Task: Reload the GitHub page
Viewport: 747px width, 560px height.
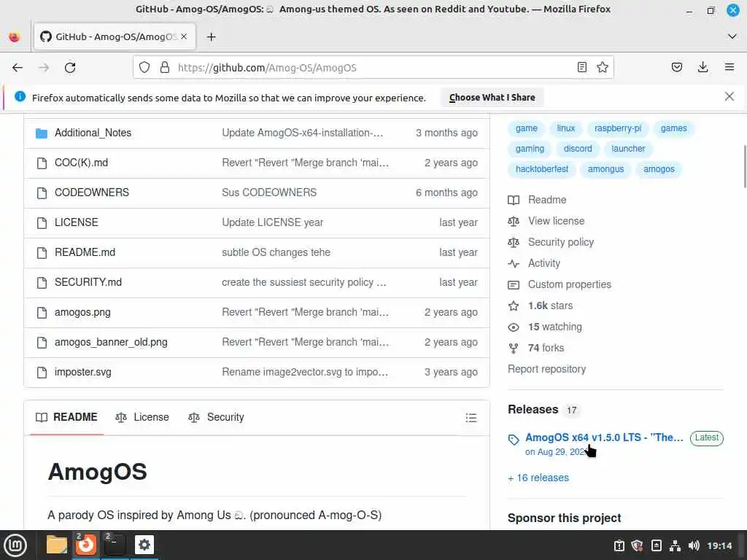Action: pos(70,68)
